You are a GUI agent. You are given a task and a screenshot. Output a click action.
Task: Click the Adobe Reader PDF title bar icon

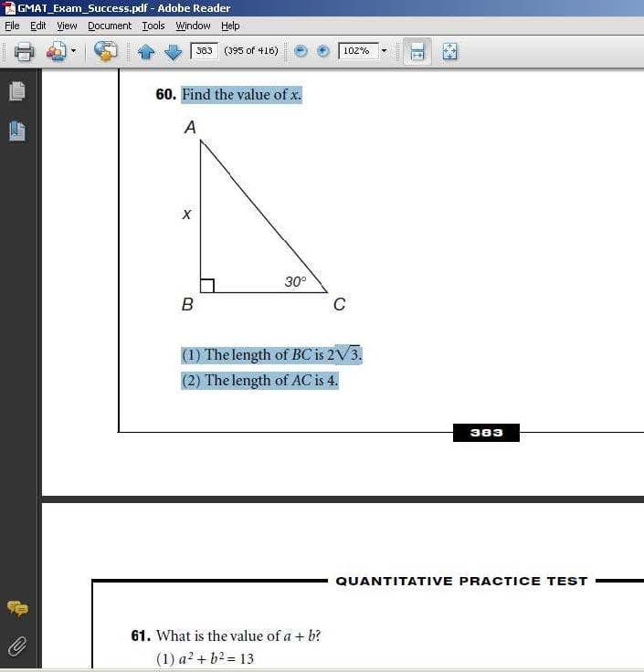9,8
